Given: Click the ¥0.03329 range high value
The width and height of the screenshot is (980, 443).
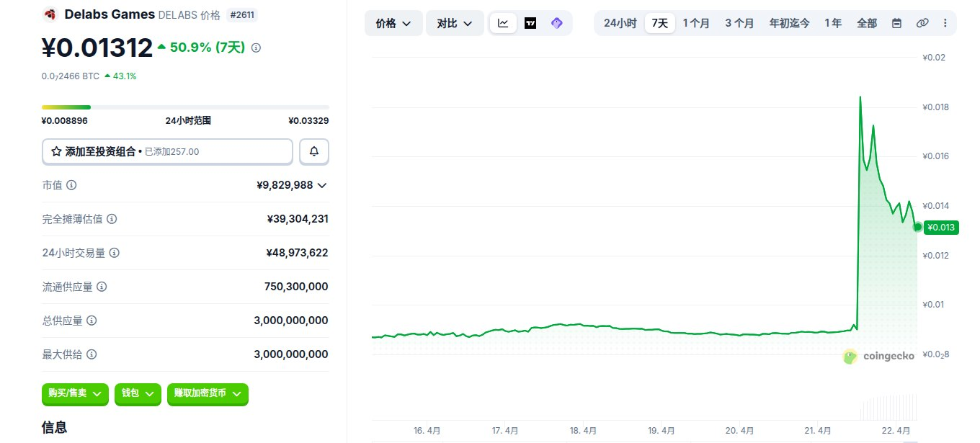Looking at the screenshot, I should [x=308, y=121].
